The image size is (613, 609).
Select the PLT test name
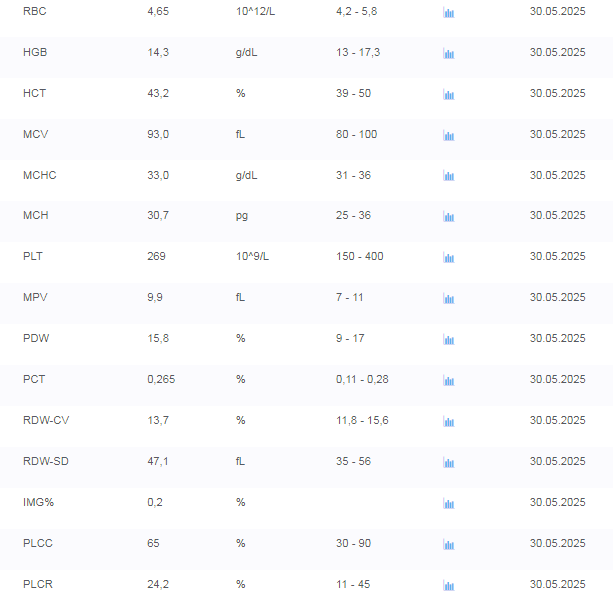[x=33, y=256]
